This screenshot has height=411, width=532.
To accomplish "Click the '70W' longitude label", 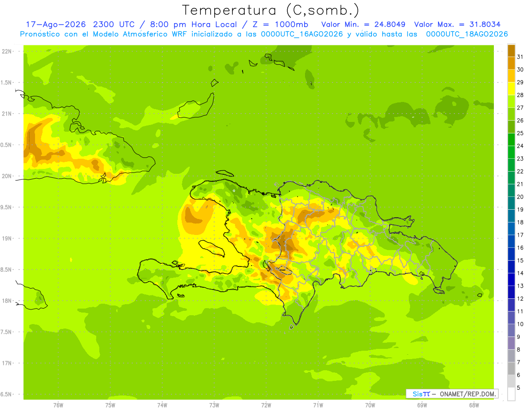I will [370, 405].
